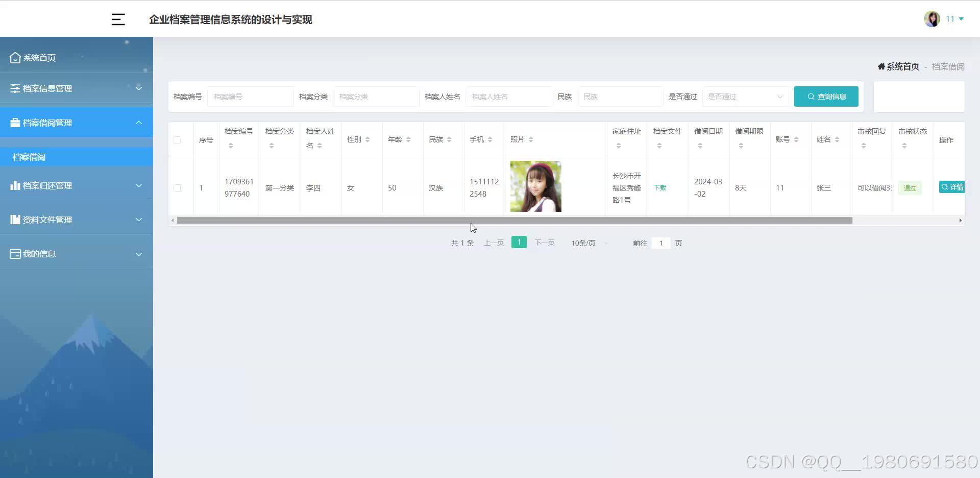Click the 通过 status tag
Image resolution: width=980 pixels, height=478 pixels.
point(910,188)
